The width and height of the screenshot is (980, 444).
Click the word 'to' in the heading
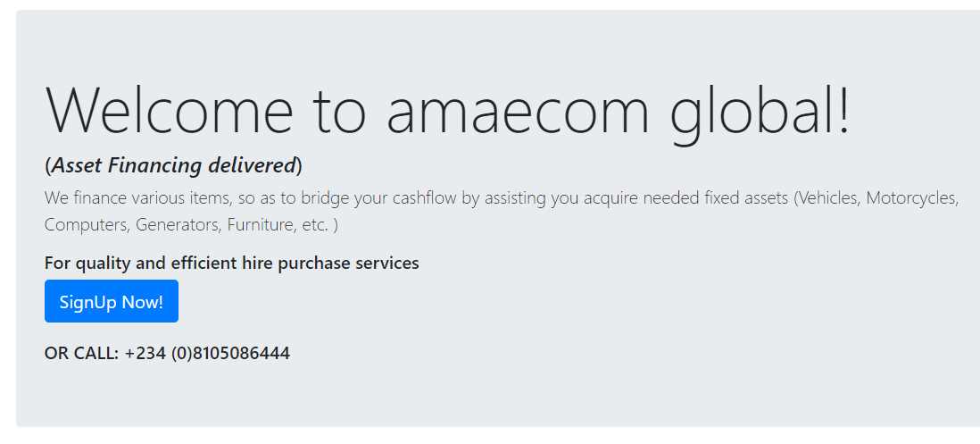click(339, 111)
